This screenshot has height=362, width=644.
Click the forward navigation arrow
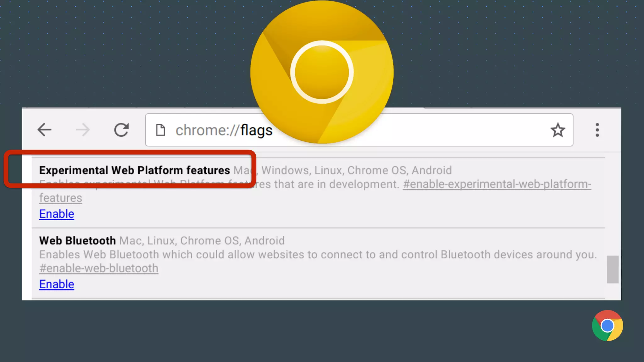tap(83, 130)
